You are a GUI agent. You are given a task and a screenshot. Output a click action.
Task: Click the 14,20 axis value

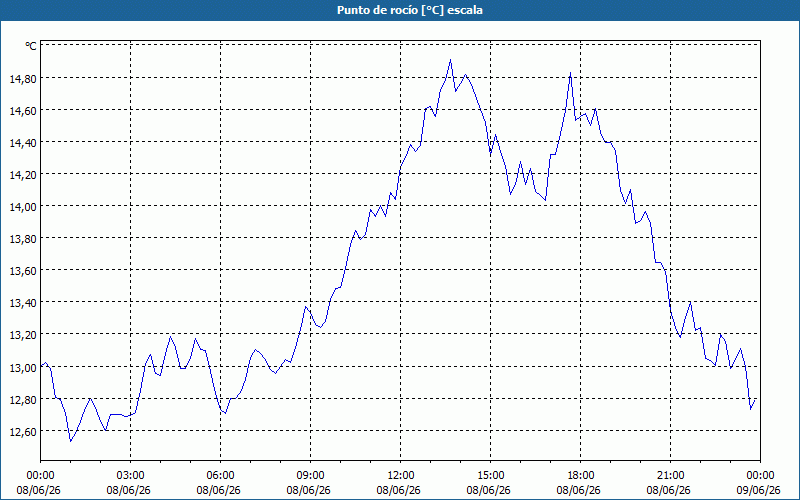point(23,174)
